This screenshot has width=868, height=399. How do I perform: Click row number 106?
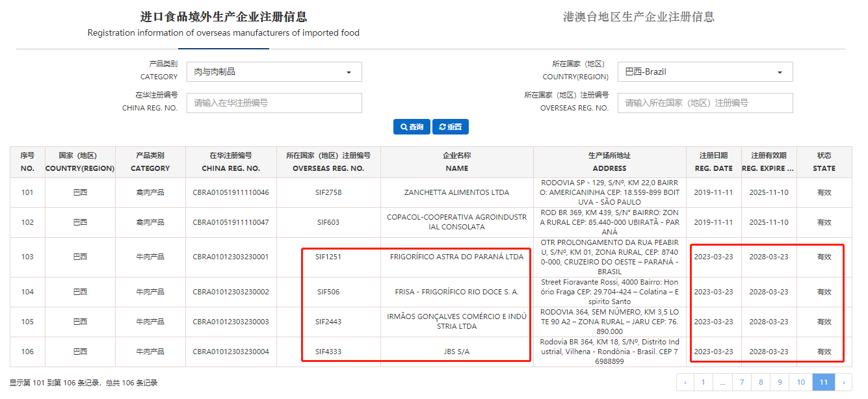pyautogui.click(x=27, y=352)
